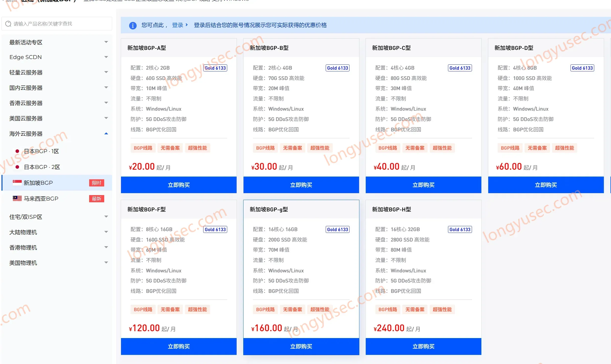Open 日本BGP · 1区 region
This screenshot has height=364, width=611.
[x=57, y=151]
